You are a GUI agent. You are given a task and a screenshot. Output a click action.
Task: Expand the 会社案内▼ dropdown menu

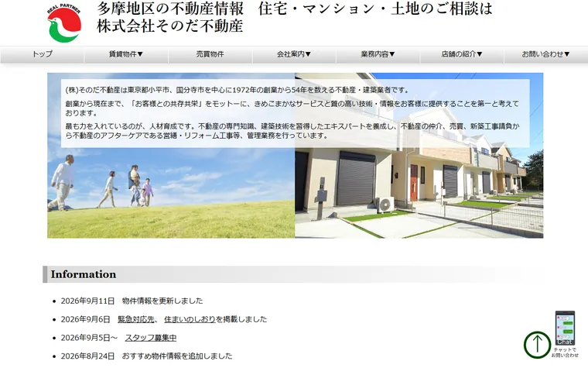coord(294,54)
